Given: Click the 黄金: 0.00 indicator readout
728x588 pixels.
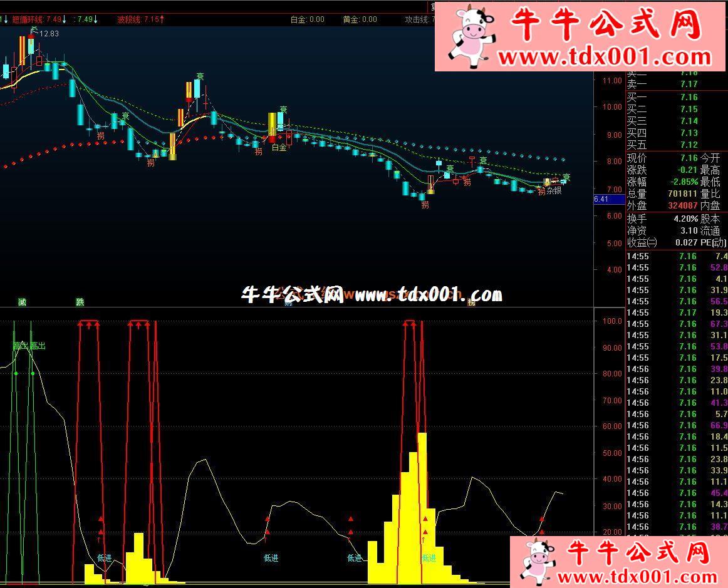Looking at the screenshot, I should (360, 19).
